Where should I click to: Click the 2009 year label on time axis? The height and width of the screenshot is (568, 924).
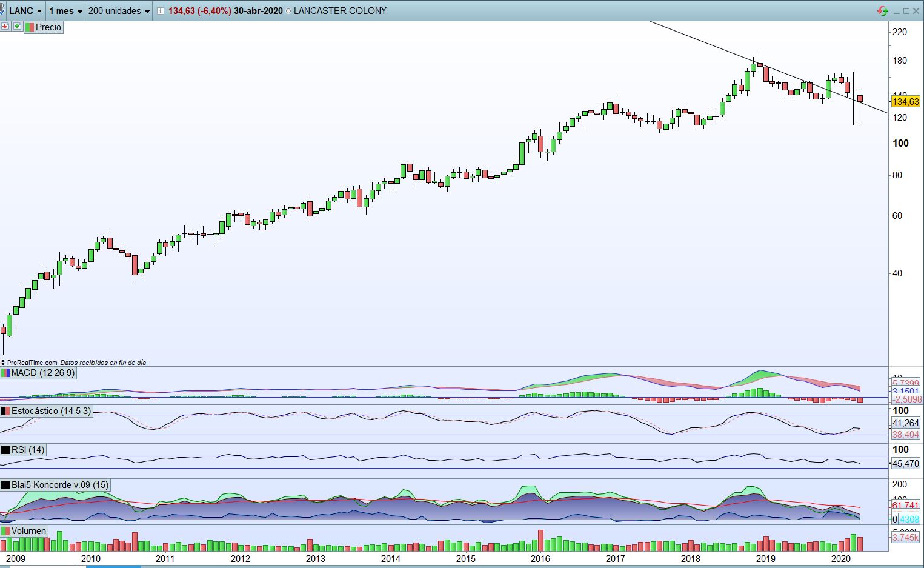[x=16, y=559]
